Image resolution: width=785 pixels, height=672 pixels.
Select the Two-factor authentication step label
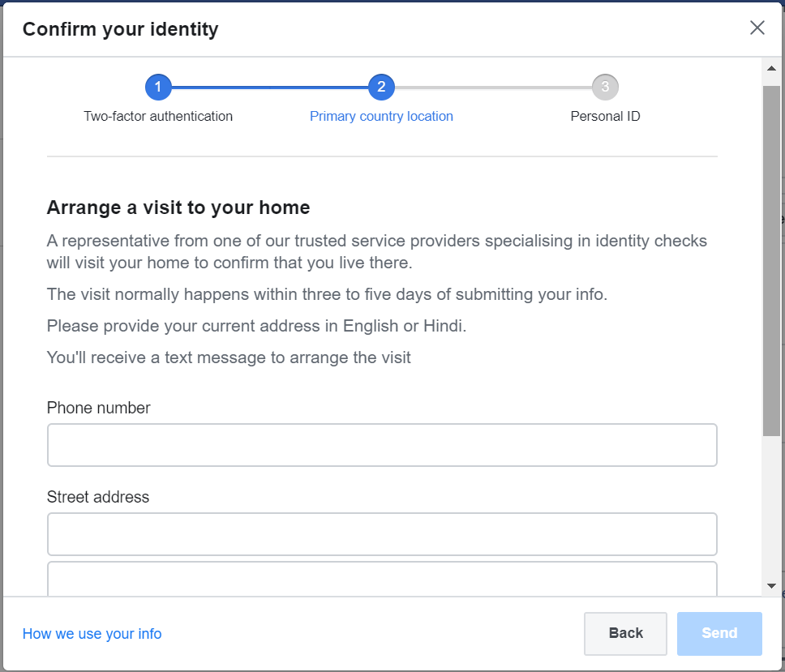pos(158,116)
